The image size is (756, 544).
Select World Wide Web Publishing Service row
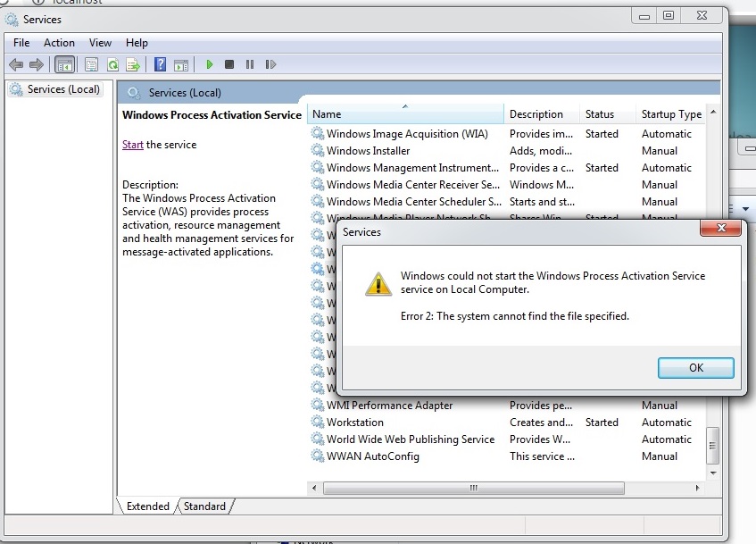(506, 439)
